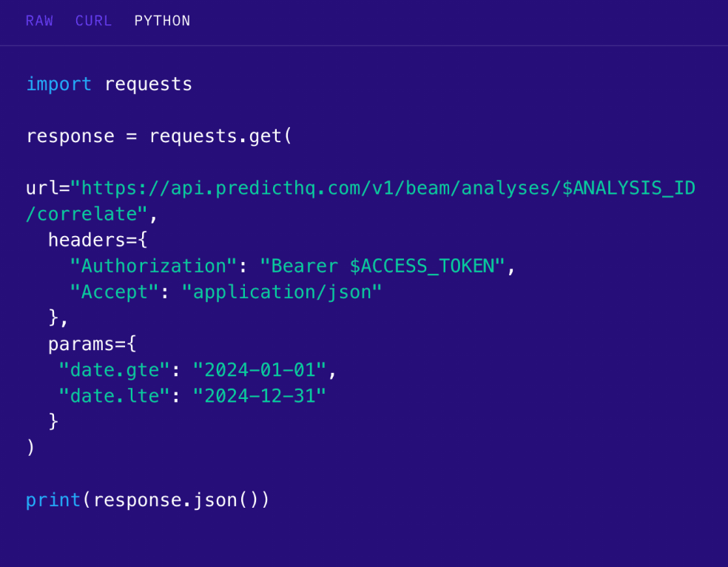The height and width of the screenshot is (567, 728).
Task: Switch to the RAW tab
Action: (x=39, y=21)
